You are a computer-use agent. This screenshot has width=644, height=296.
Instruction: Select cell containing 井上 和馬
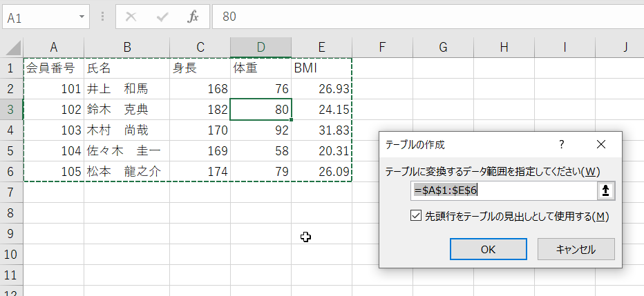(x=127, y=88)
